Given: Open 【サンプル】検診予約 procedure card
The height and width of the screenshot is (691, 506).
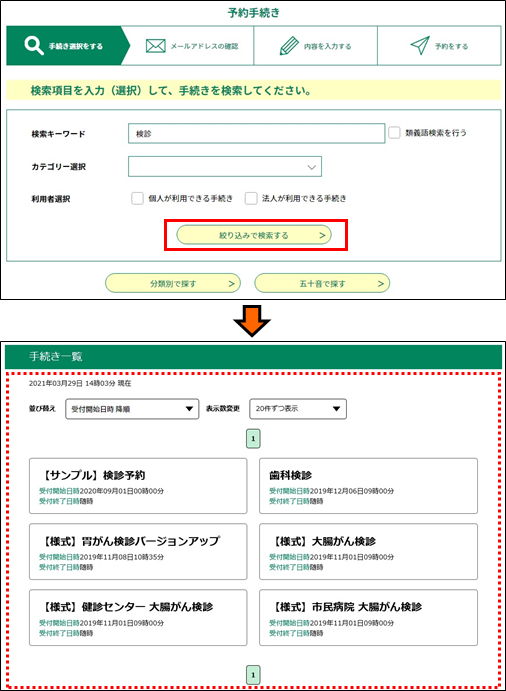Looking at the screenshot, I should (138, 486).
